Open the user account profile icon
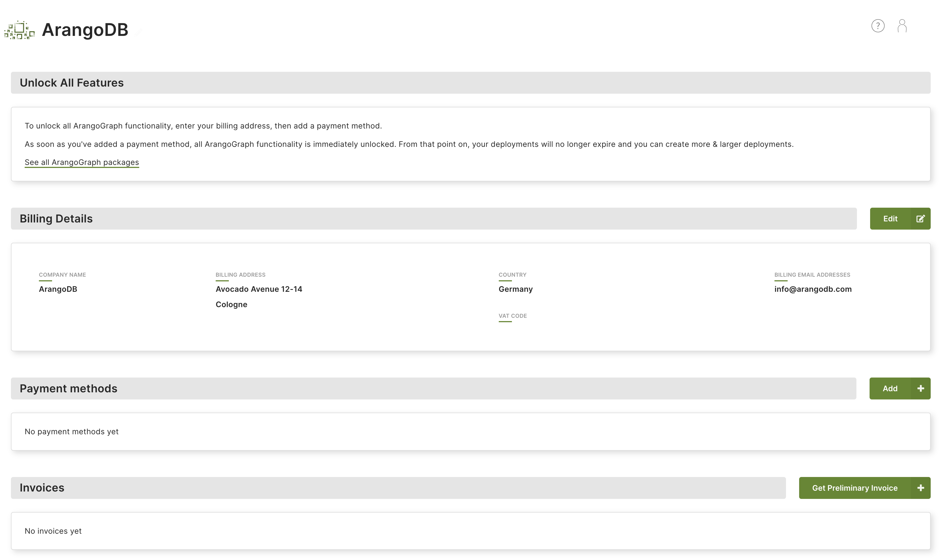Screen dimensions: 940x560 (x=902, y=26)
